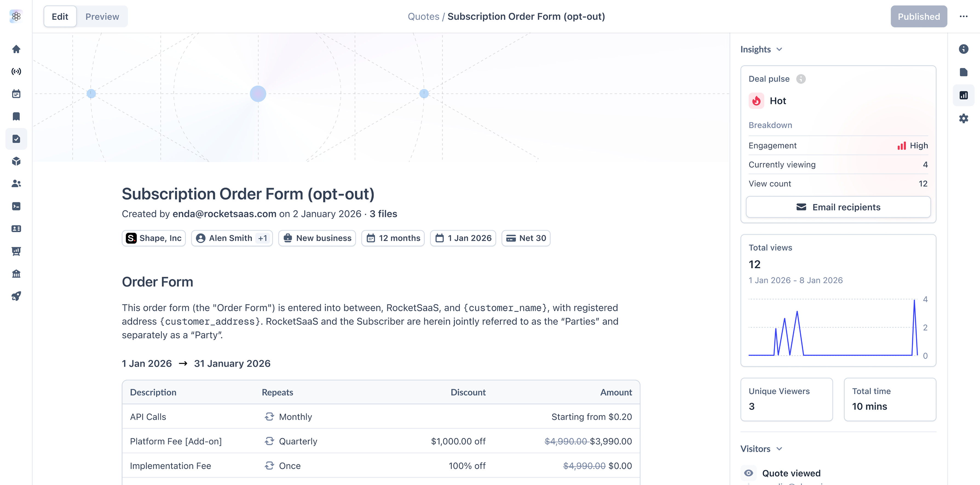The image size is (980, 485).
Task: Expand the +1 recipients on Alen Smith chip
Action: (263, 238)
